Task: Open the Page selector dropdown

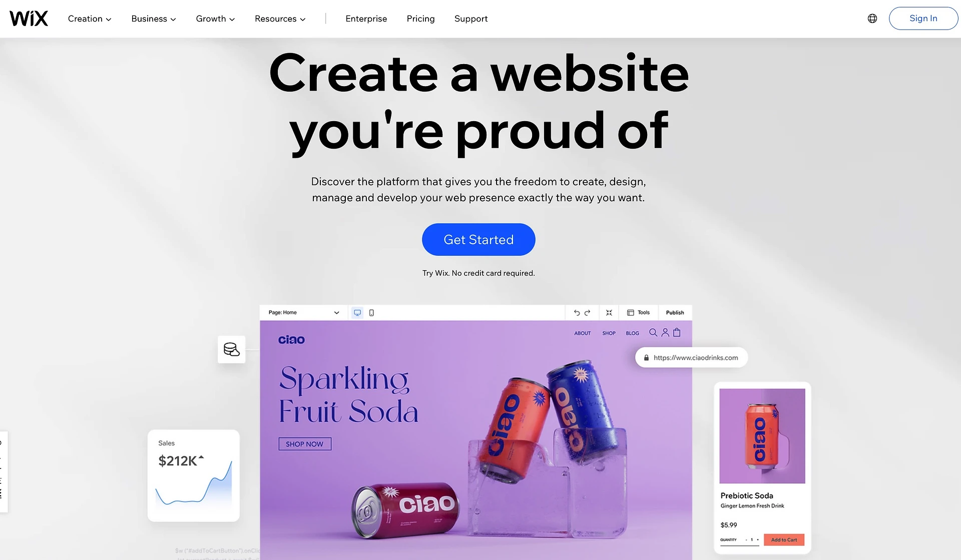Action: [304, 312]
